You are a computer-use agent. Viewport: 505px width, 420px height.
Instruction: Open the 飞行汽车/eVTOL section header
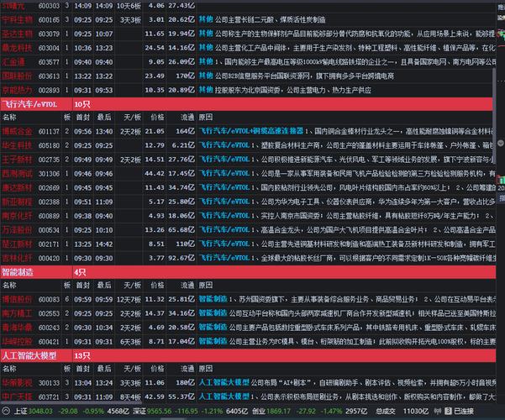click(x=246, y=104)
